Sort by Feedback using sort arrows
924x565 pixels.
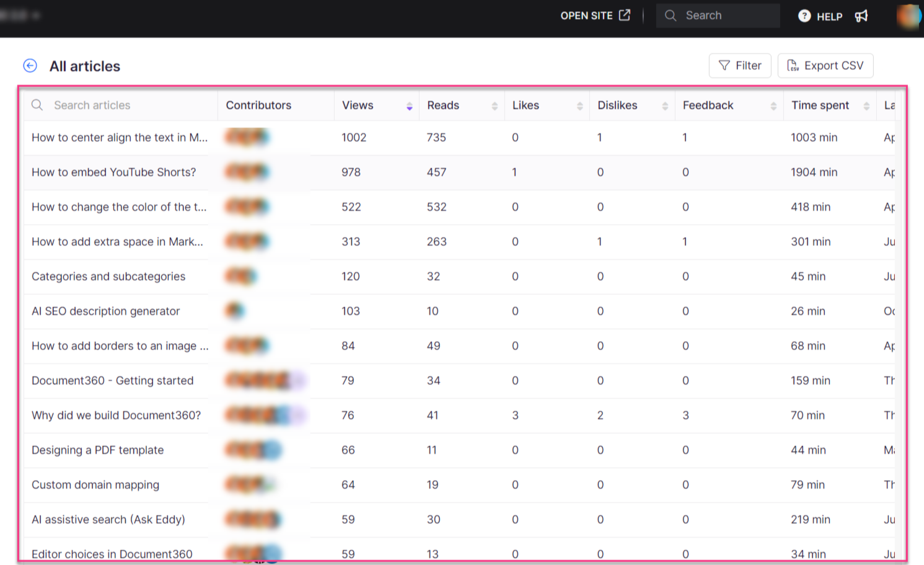(773, 106)
